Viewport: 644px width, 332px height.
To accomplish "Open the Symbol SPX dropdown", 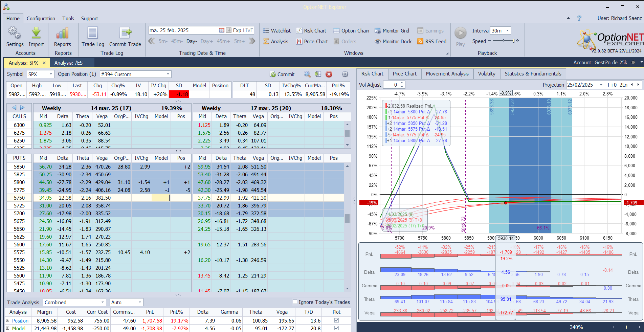I will (x=51, y=74).
